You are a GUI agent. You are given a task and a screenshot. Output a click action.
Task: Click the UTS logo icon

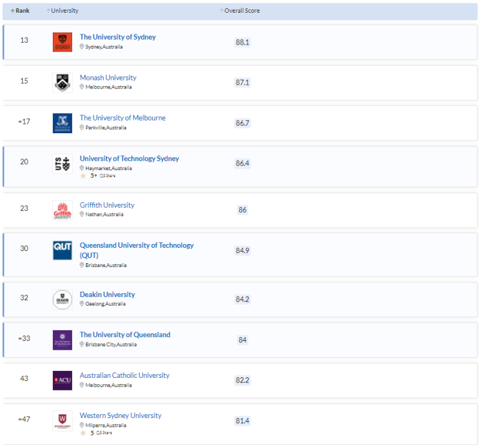pos(62,164)
